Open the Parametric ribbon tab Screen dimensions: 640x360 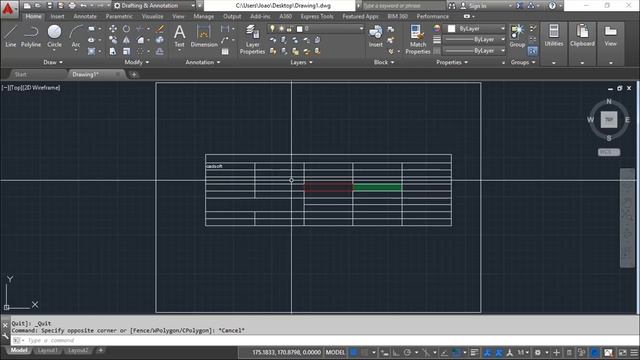[119, 16]
